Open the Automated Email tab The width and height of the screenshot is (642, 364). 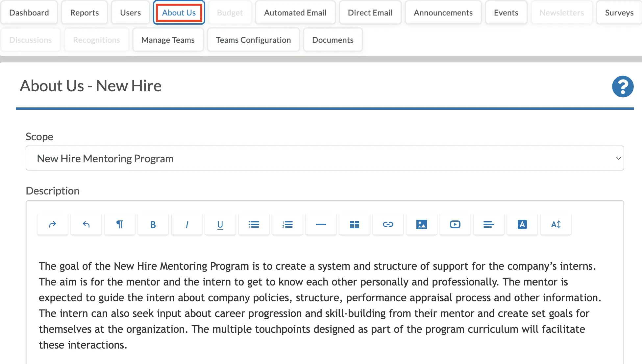coord(295,12)
